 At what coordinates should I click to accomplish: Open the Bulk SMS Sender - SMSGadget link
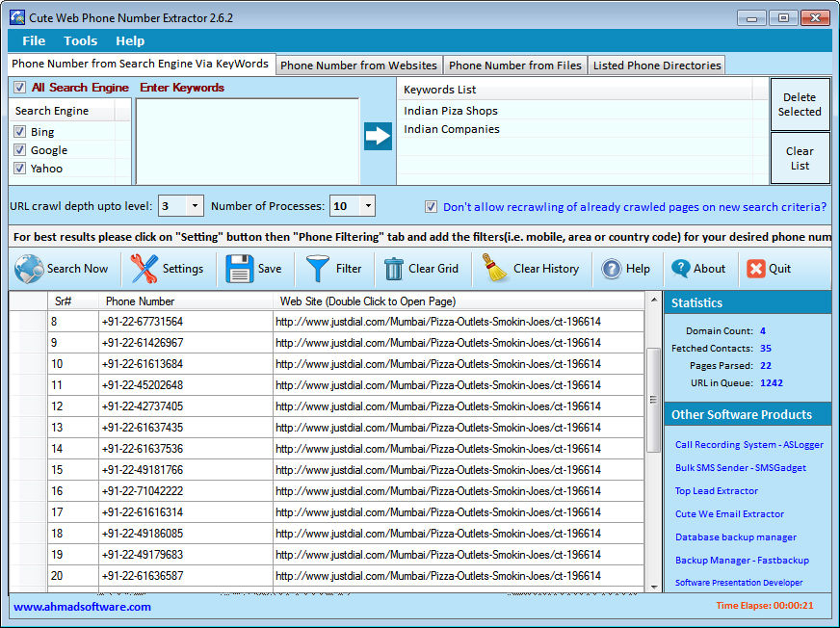pos(741,468)
